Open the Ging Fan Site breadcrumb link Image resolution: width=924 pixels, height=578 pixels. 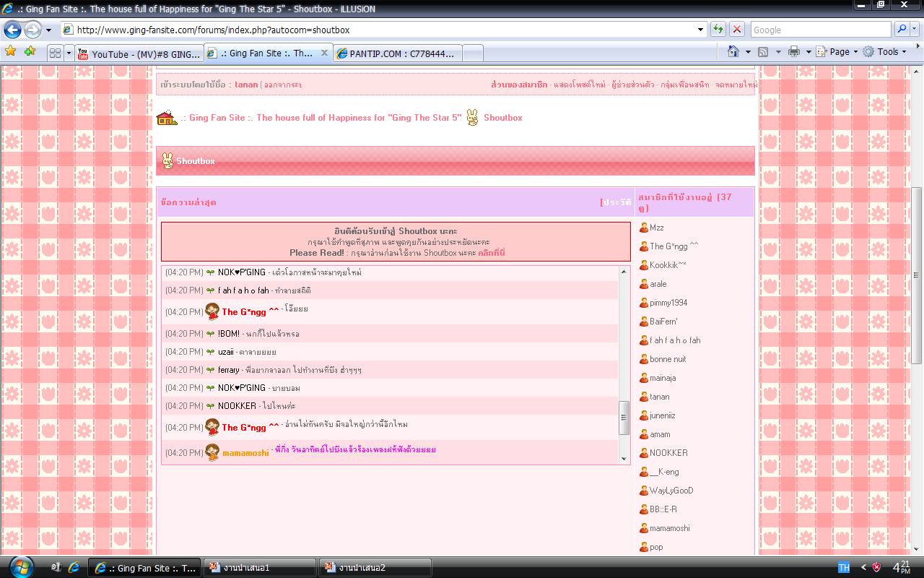tap(321, 118)
